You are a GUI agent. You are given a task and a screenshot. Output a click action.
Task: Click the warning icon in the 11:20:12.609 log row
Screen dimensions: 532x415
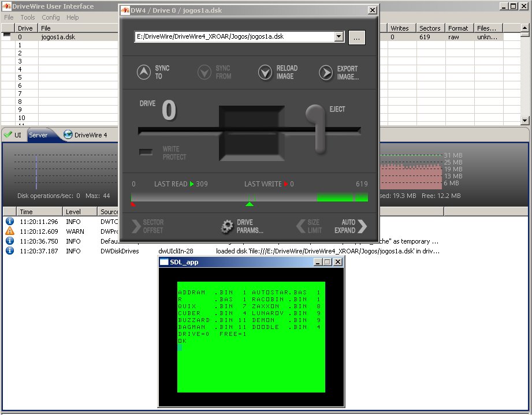click(10, 231)
